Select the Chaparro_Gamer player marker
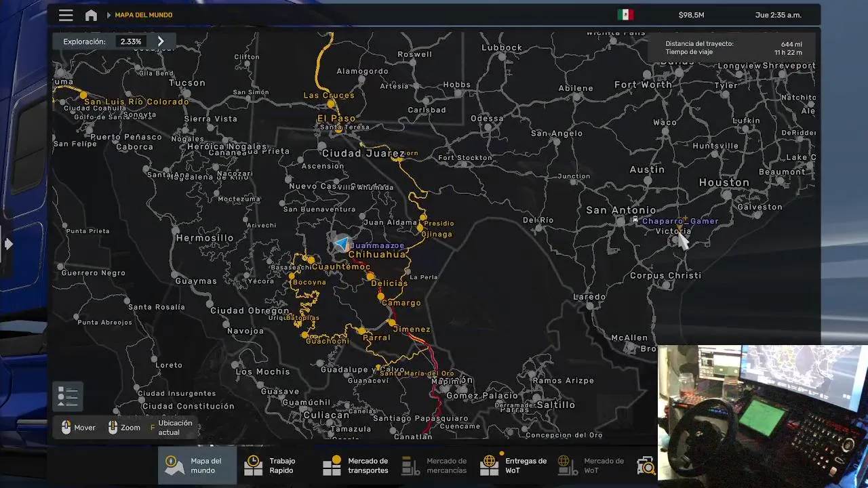868x488 pixels. click(679, 221)
